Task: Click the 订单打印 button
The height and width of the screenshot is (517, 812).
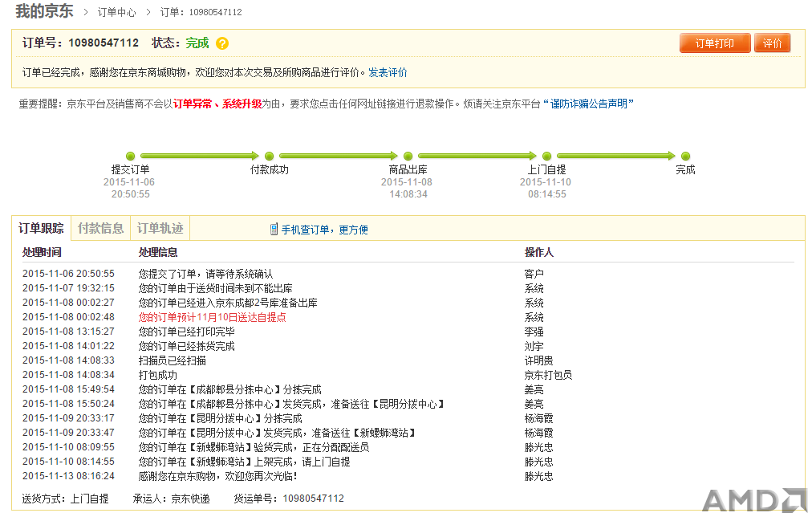Action: pyautogui.click(x=715, y=43)
